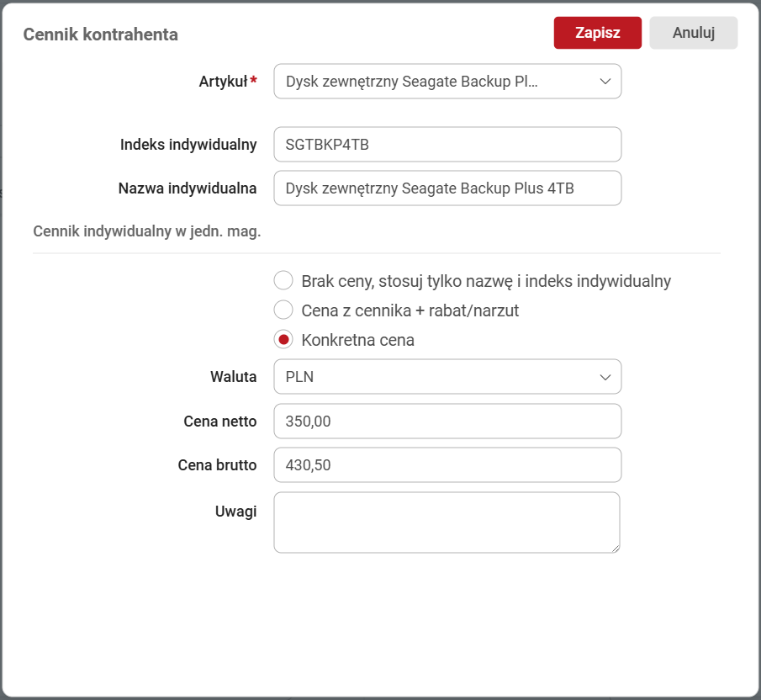Click inside the empty Uwagi text area
The height and width of the screenshot is (700, 761).
click(447, 522)
